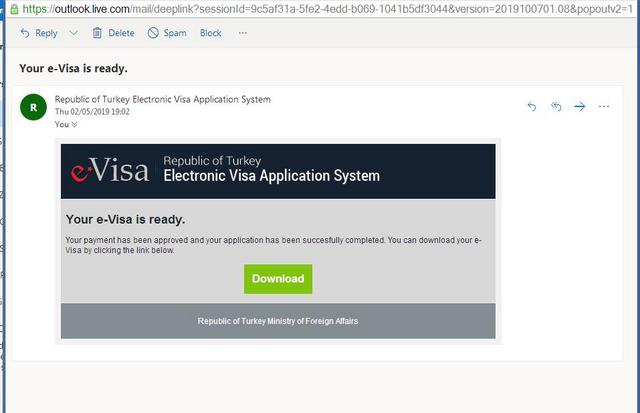Screen dimensions: 640x413
Task: Click the 'Republic of Turkey Ministry of Foreign Affairs' footer
Action: click(278, 321)
